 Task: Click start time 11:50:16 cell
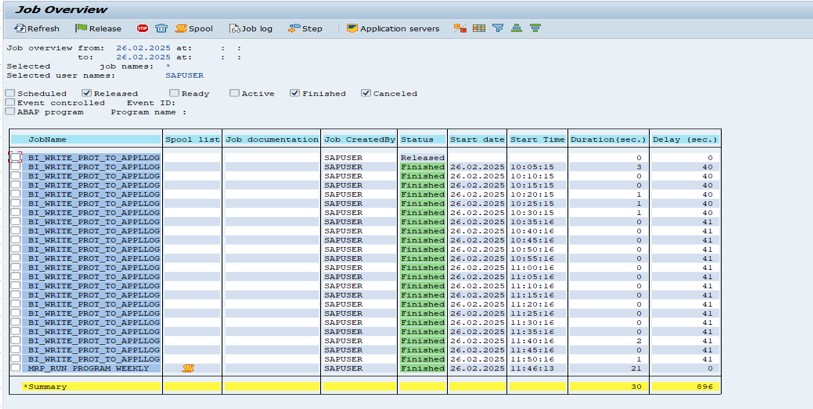(532, 359)
